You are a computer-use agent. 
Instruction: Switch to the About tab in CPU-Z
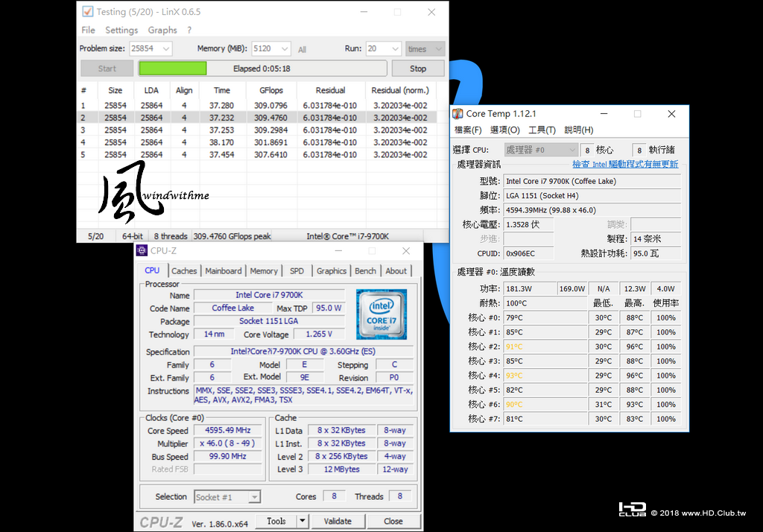point(396,271)
